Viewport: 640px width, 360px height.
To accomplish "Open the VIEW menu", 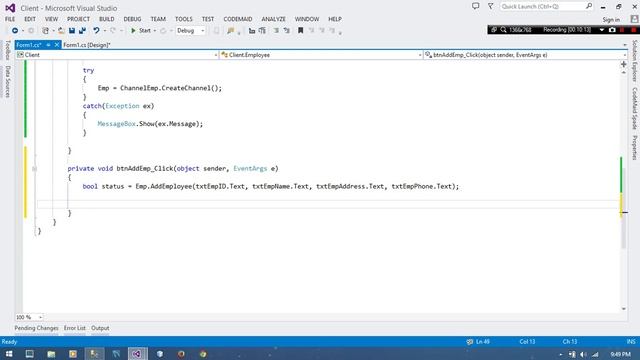I will pos(51,19).
